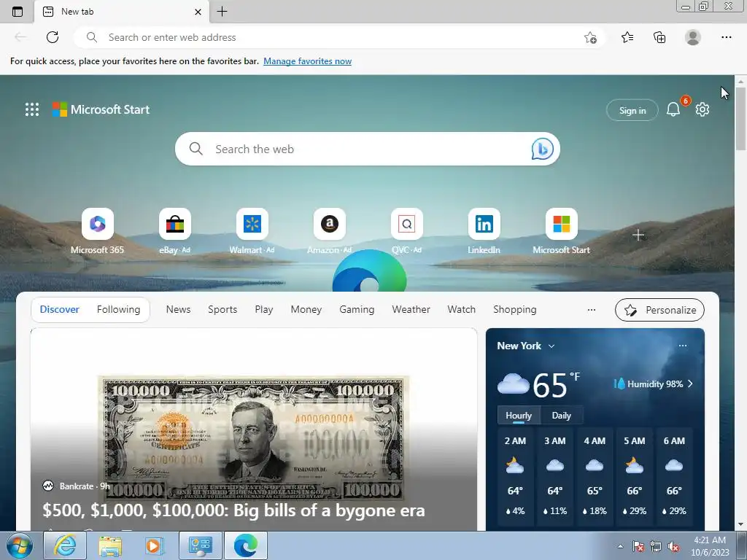This screenshot has width=747, height=560.
Task: Click the Microsoft Start logo
Action: pyautogui.click(x=101, y=109)
